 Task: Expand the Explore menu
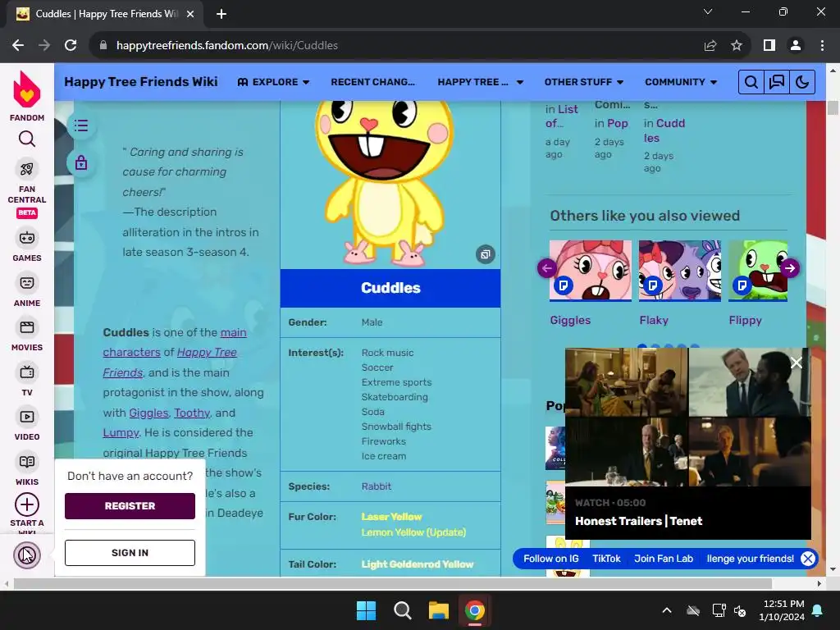[x=273, y=82]
